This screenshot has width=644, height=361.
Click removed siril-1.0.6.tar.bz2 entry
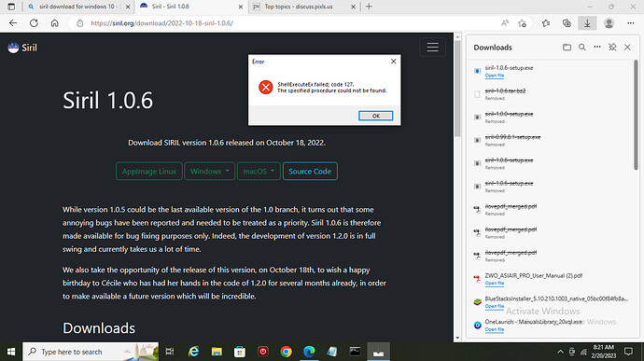tap(551, 94)
